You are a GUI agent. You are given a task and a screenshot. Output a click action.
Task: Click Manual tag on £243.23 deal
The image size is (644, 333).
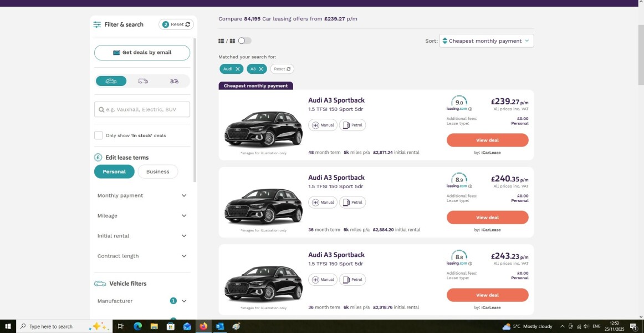(x=323, y=280)
